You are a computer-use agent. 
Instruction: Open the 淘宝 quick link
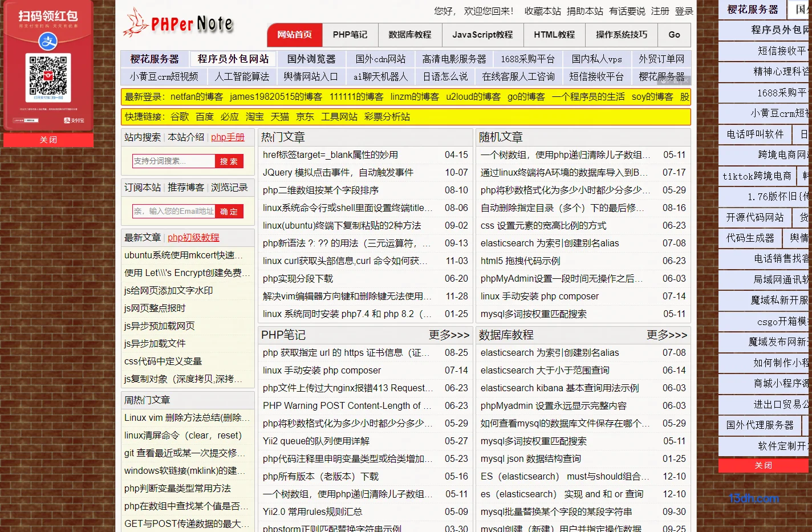[255, 117]
